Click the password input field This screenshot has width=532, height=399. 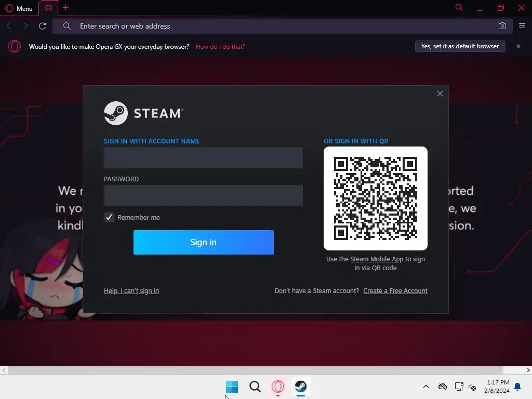(203, 195)
